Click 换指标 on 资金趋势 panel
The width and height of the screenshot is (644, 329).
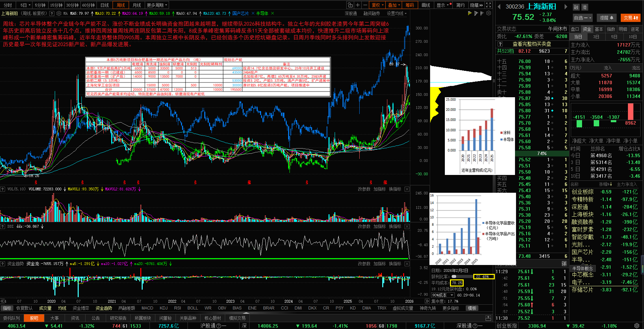395,264
